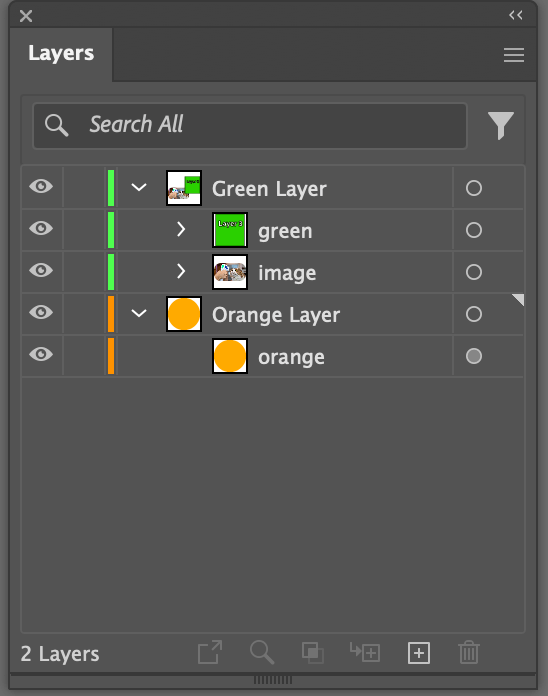
Task: Collapse the Green Layer chevron
Action: point(139,187)
